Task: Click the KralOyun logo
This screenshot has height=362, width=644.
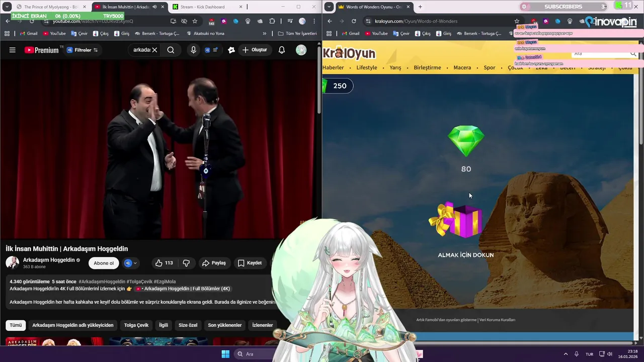Action: coord(349,53)
